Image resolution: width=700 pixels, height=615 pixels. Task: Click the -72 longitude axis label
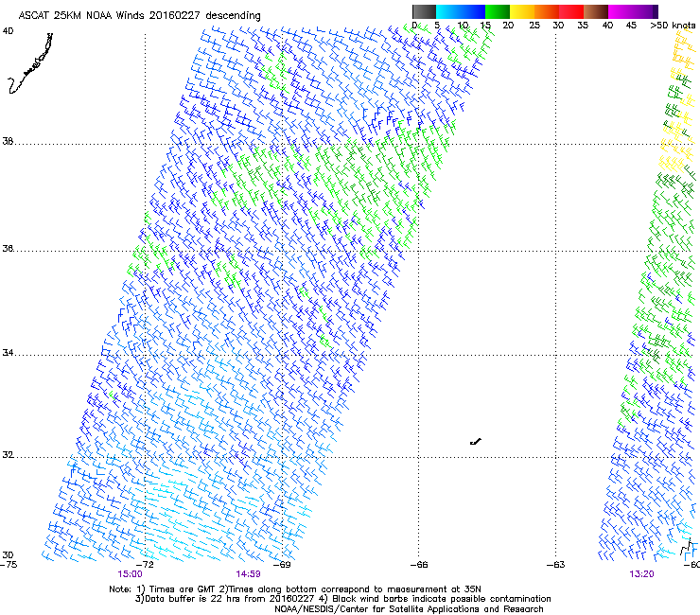click(x=145, y=565)
